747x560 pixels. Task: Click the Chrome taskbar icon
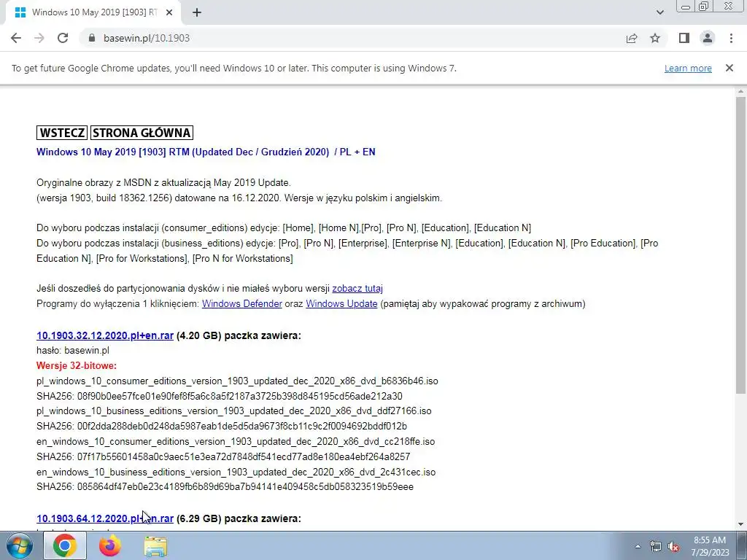coord(65,546)
